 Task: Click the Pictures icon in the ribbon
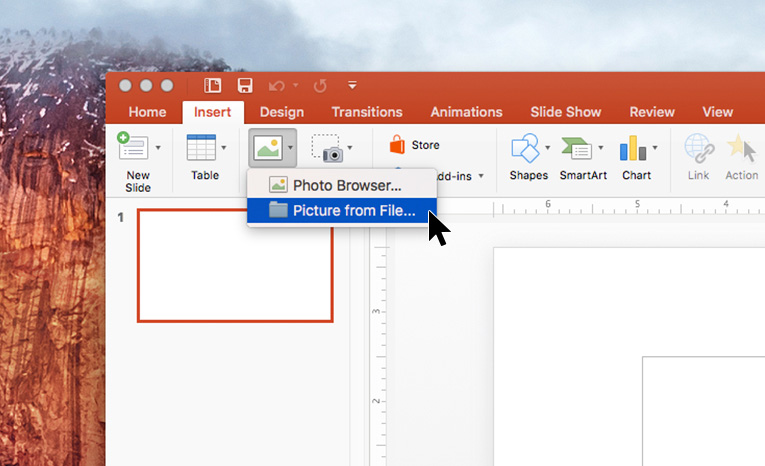268,147
